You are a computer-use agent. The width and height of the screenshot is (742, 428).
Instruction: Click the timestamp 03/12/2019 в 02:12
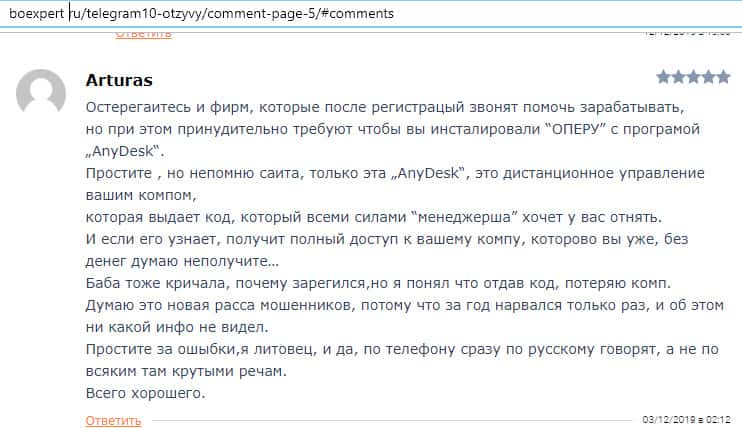click(x=686, y=419)
